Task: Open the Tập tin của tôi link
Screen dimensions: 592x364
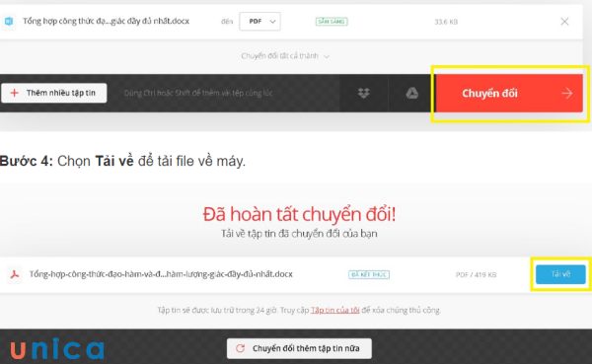Action: [334, 310]
